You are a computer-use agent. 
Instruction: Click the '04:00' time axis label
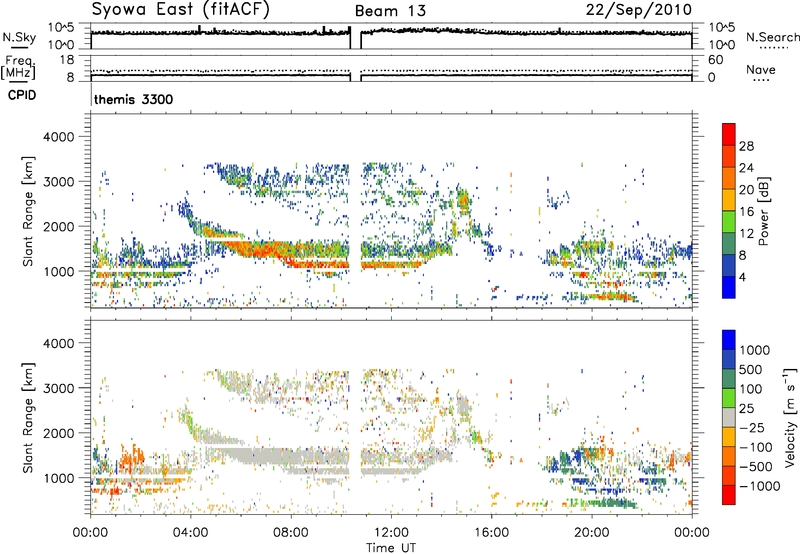click(x=190, y=533)
